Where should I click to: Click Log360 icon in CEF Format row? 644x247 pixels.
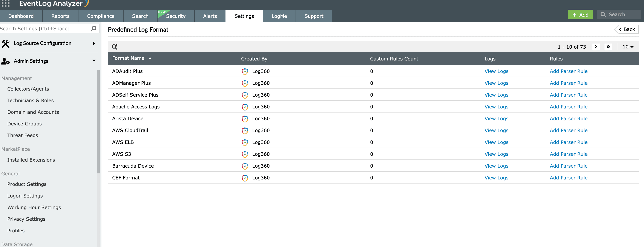click(x=245, y=178)
